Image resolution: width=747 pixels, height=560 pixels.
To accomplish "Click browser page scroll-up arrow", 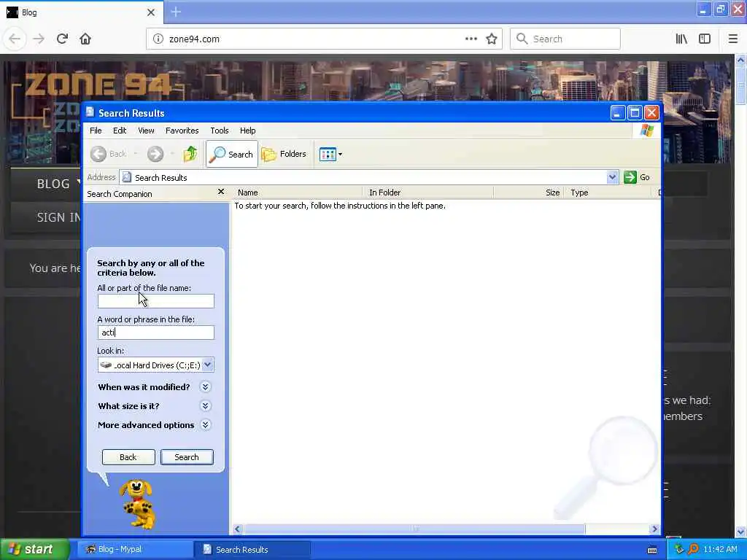I will coord(740,60).
